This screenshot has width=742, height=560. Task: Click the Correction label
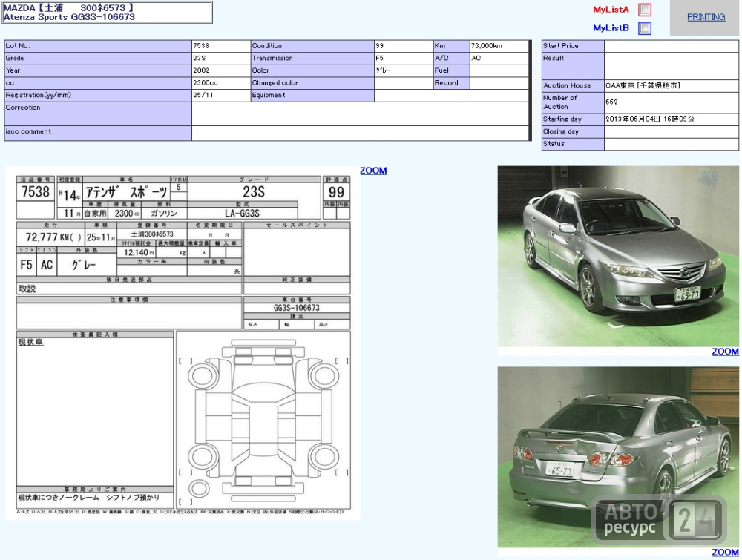point(23,108)
